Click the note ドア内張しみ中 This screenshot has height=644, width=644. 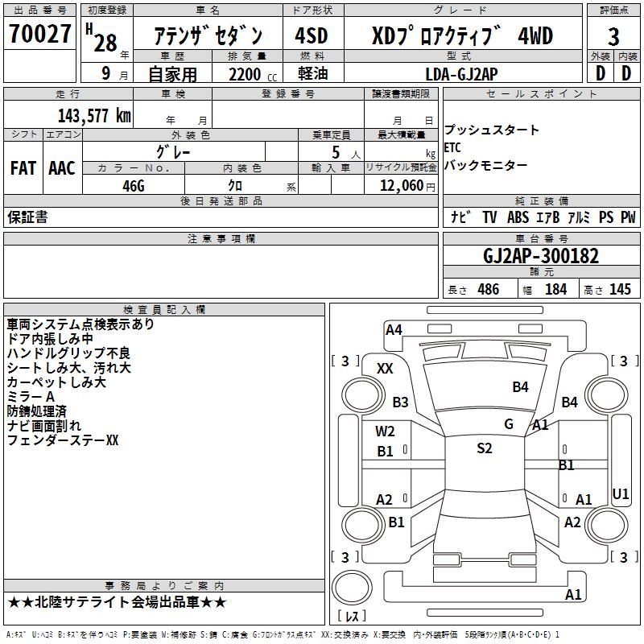point(50,339)
